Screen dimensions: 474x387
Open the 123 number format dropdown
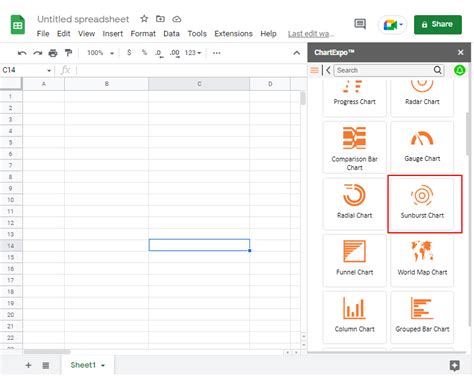click(193, 53)
